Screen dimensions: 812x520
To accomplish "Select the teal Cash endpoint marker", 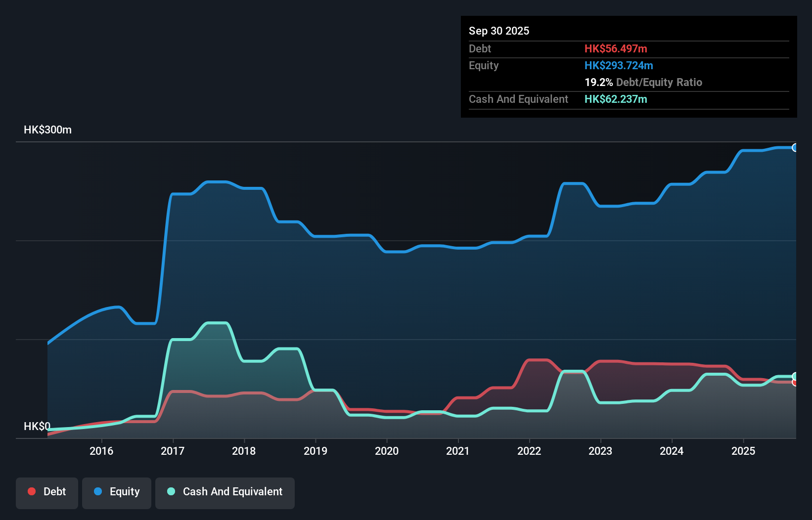I will coord(795,376).
